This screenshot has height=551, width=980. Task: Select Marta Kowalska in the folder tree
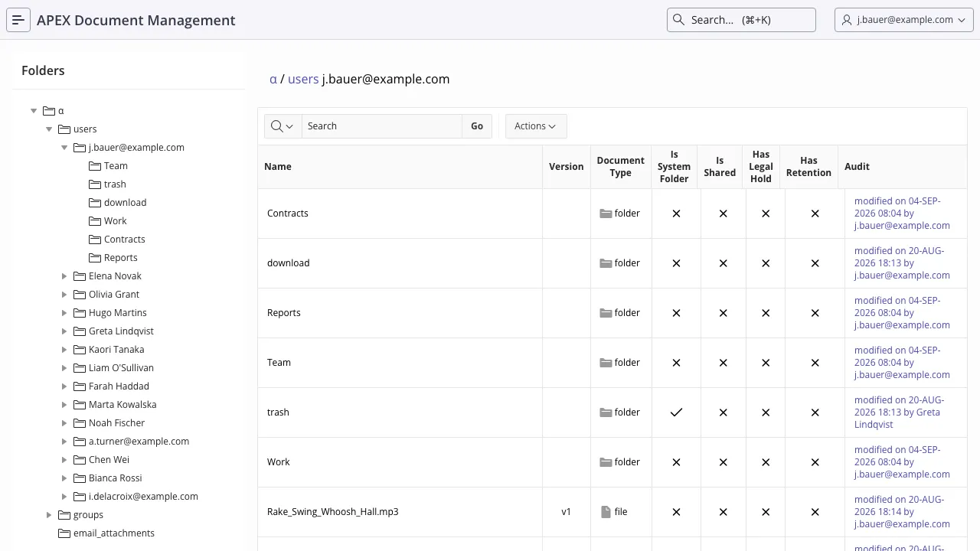pyautogui.click(x=122, y=405)
